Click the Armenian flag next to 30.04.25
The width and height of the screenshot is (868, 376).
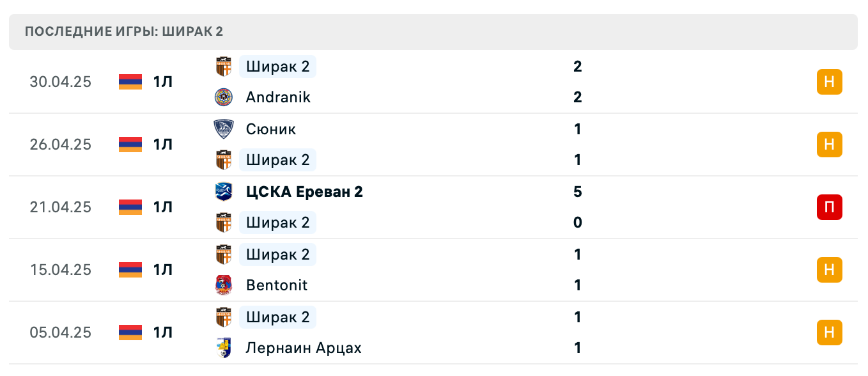[x=129, y=82]
